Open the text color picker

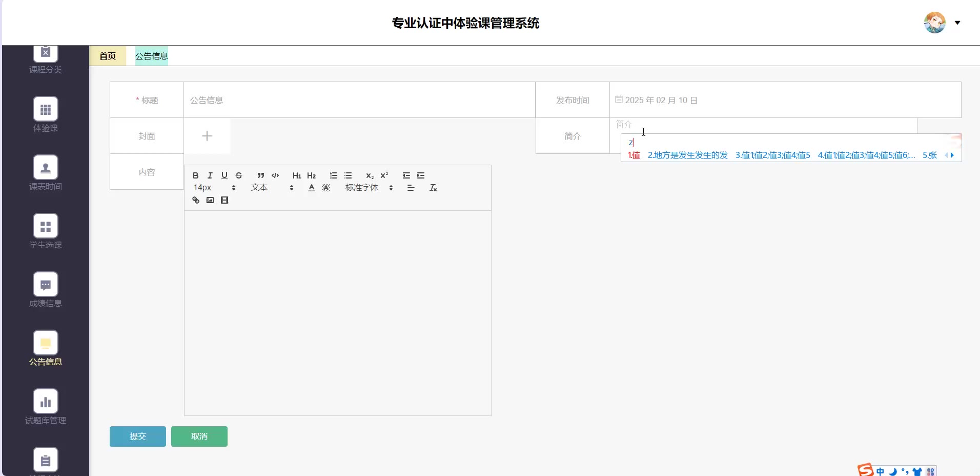[x=312, y=188]
